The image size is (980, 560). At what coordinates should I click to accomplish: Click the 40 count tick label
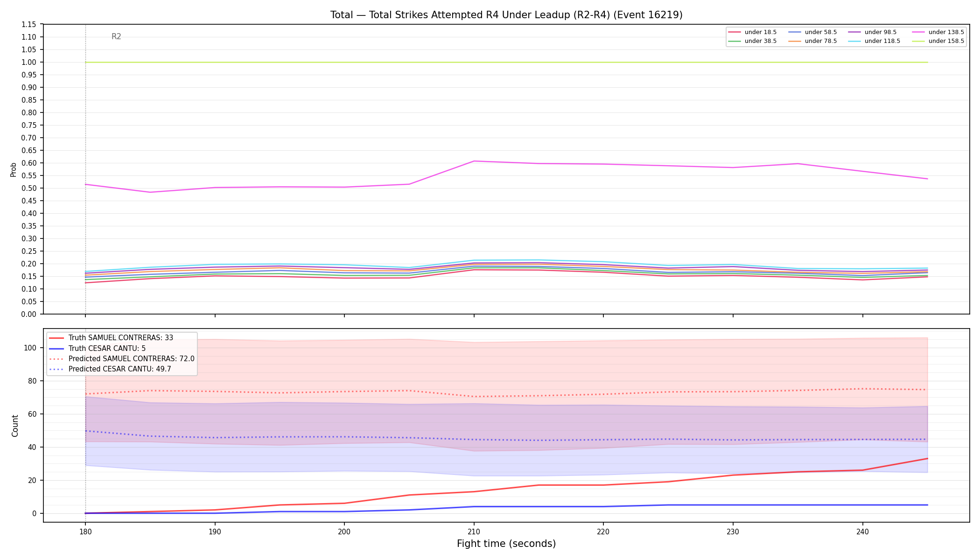coord(32,447)
